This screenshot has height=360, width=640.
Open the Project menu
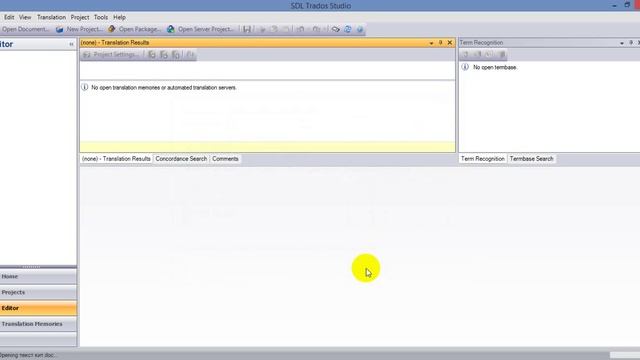click(x=80, y=17)
